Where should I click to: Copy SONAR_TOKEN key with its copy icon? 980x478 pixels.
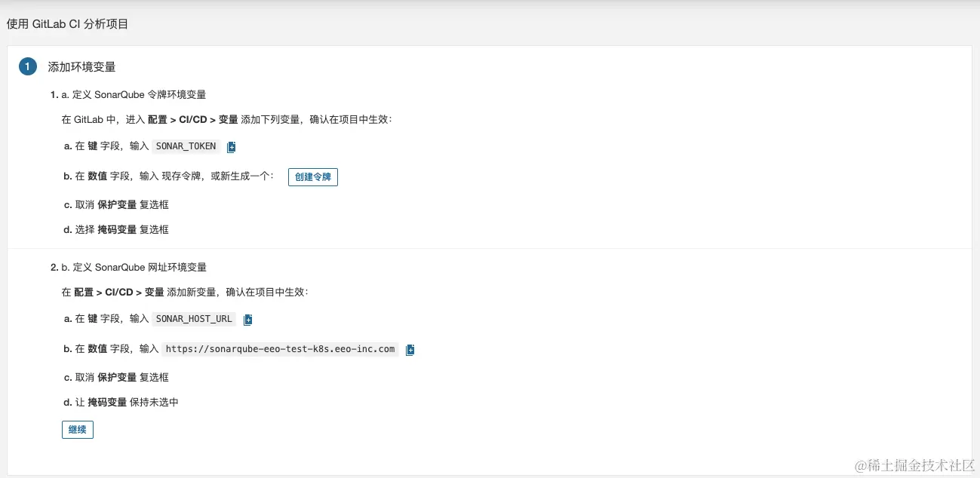pos(232,147)
